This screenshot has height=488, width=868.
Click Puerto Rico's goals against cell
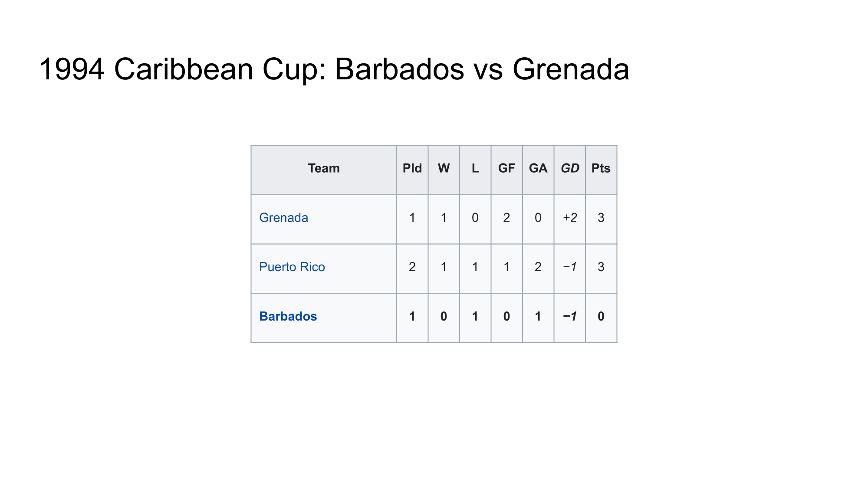[538, 267]
